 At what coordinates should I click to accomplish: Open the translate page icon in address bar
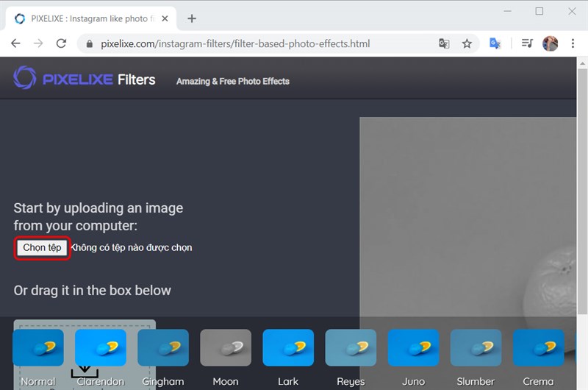coord(444,43)
